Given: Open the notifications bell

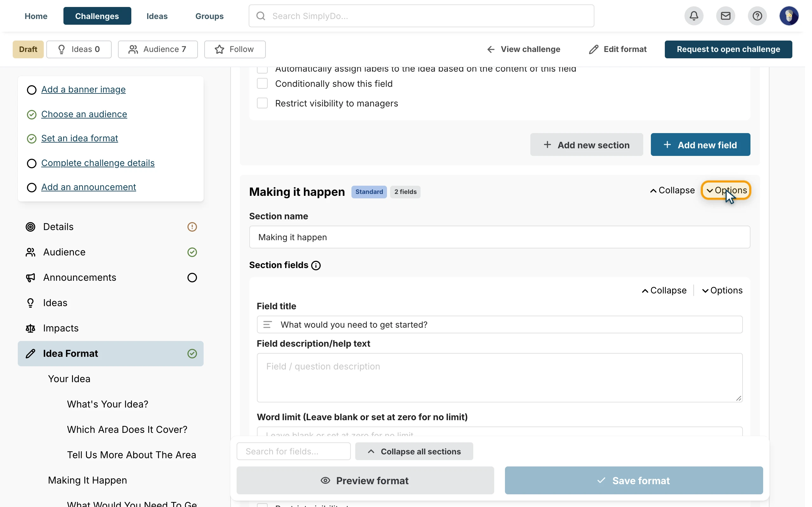Looking at the screenshot, I should pos(694,16).
